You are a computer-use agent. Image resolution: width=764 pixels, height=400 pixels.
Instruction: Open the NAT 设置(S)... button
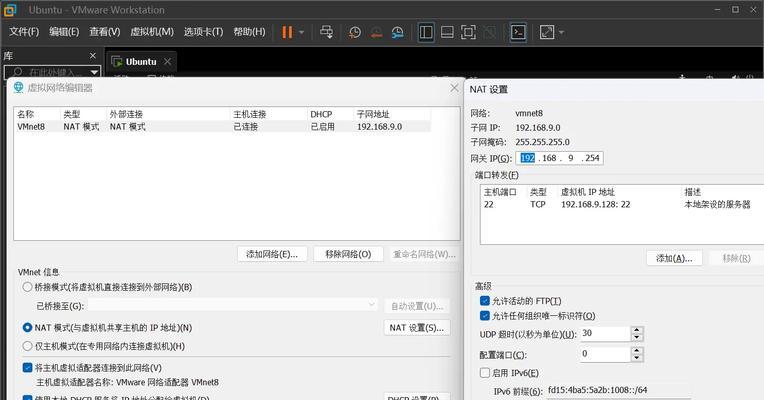pyautogui.click(x=417, y=328)
